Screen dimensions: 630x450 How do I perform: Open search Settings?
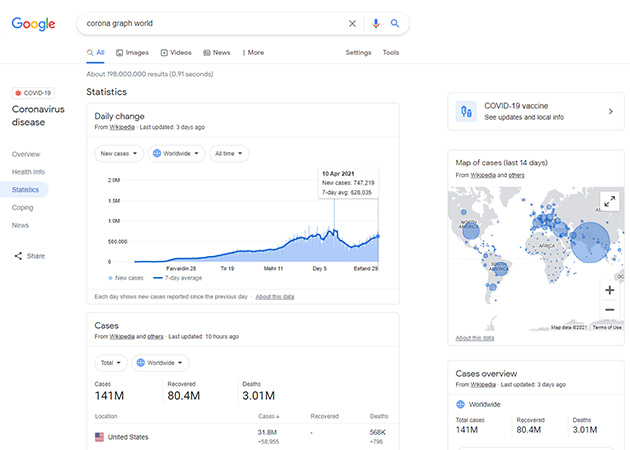tap(358, 53)
